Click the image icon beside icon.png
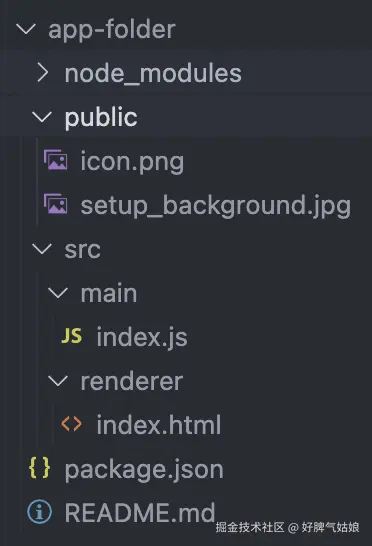 click(x=56, y=160)
